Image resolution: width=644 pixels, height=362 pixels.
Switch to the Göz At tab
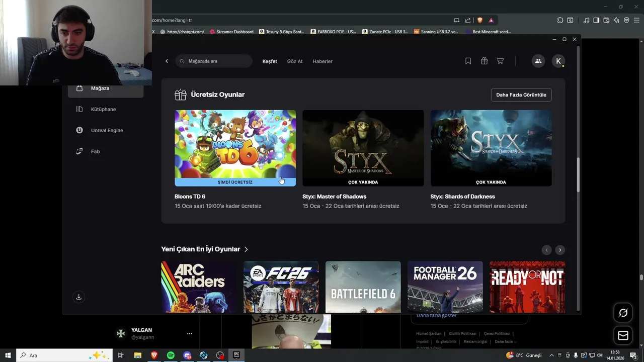pyautogui.click(x=295, y=61)
